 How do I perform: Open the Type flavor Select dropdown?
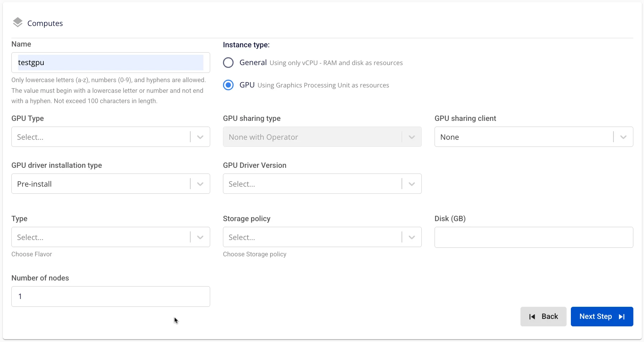[111, 237]
